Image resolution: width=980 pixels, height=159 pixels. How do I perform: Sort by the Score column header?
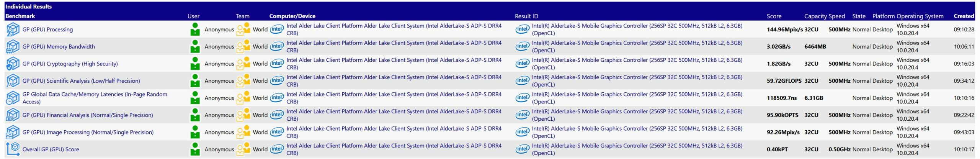tap(774, 16)
